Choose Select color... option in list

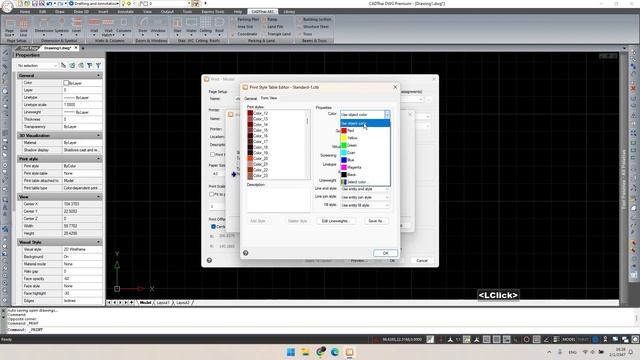(x=365, y=182)
